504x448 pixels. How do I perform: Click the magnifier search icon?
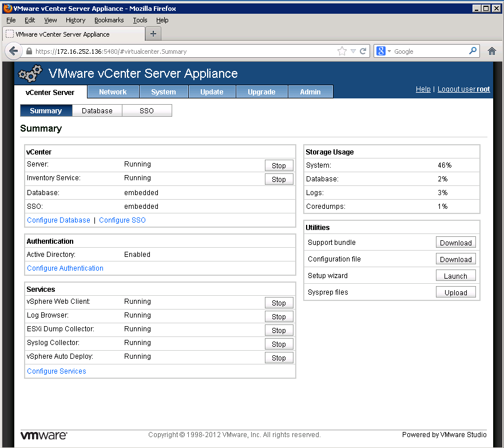coord(473,51)
